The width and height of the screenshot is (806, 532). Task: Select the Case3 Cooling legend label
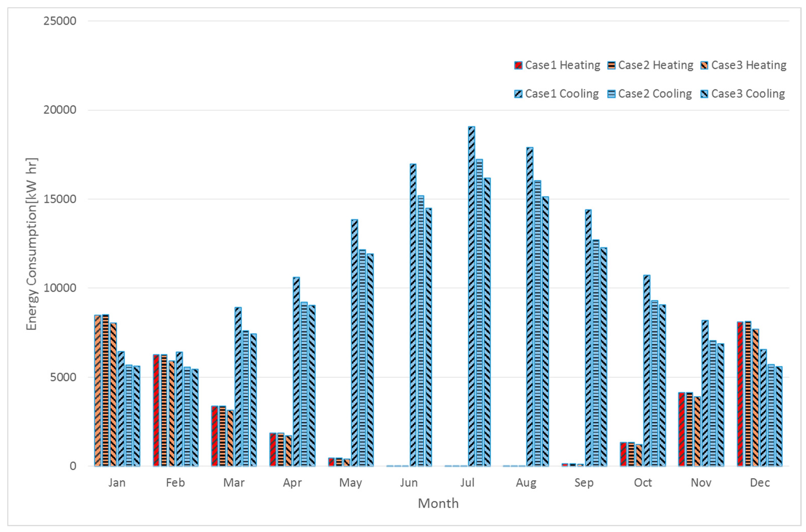click(748, 94)
